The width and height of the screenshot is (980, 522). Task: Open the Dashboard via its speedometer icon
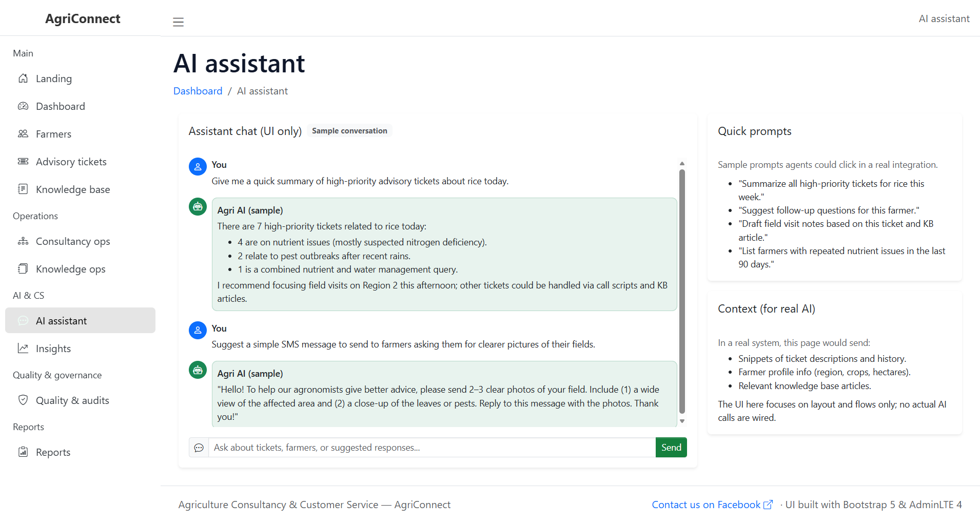point(23,106)
